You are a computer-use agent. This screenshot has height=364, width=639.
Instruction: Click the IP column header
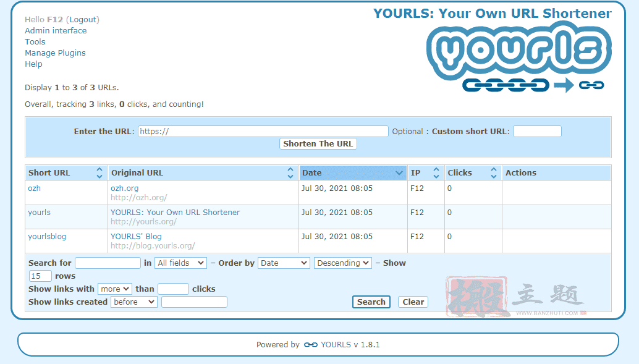click(426, 173)
